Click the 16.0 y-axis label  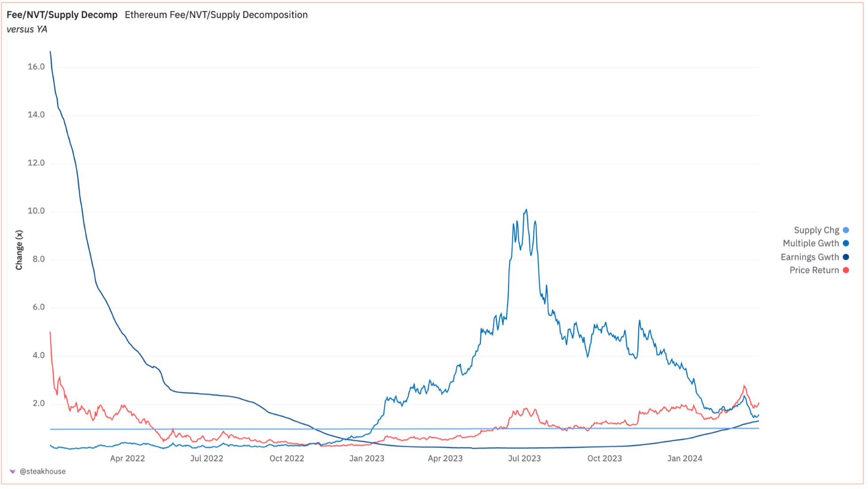(36, 67)
